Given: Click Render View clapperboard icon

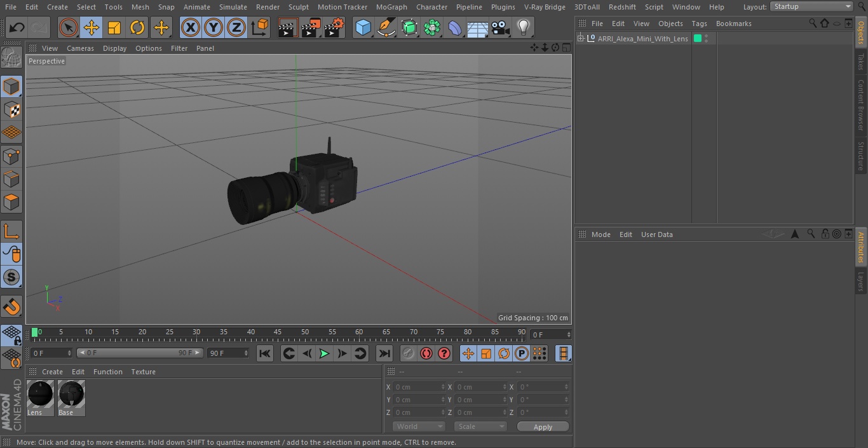Looking at the screenshot, I should [288, 27].
